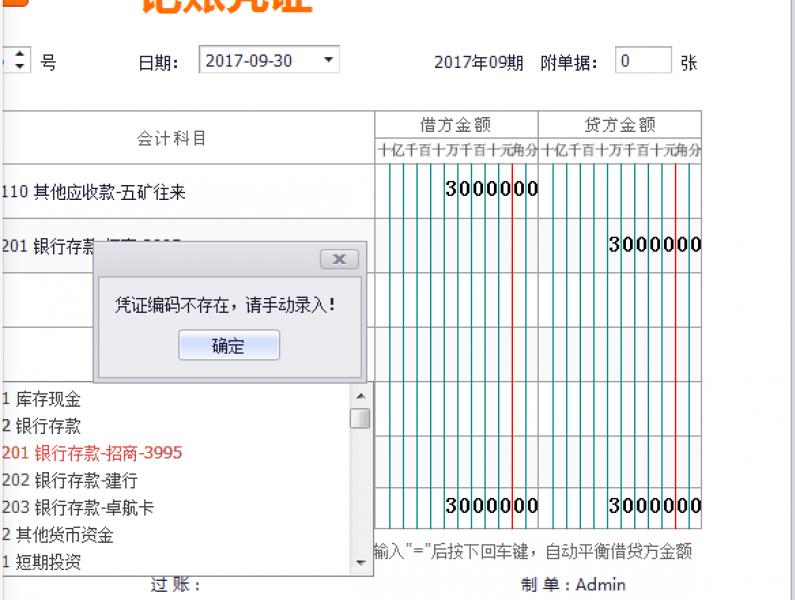795x600 pixels.
Task: Click the account list scroll-down arrow
Action: pyautogui.click(x=360, y=564)
